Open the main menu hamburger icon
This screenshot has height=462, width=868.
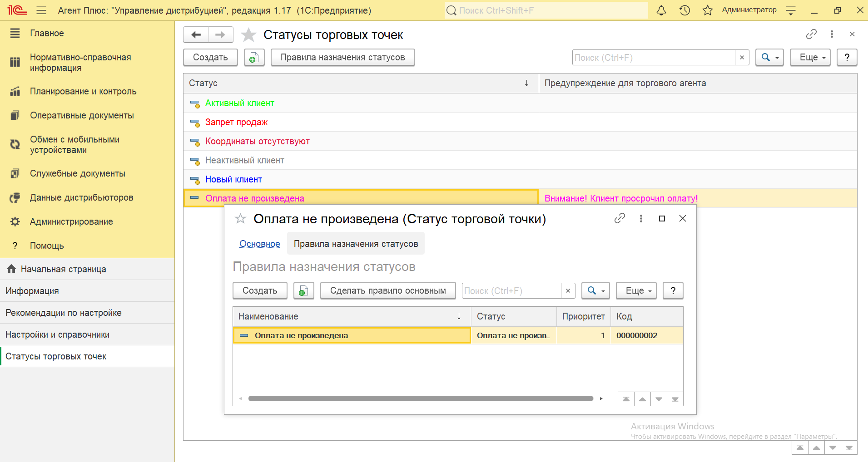41,10
